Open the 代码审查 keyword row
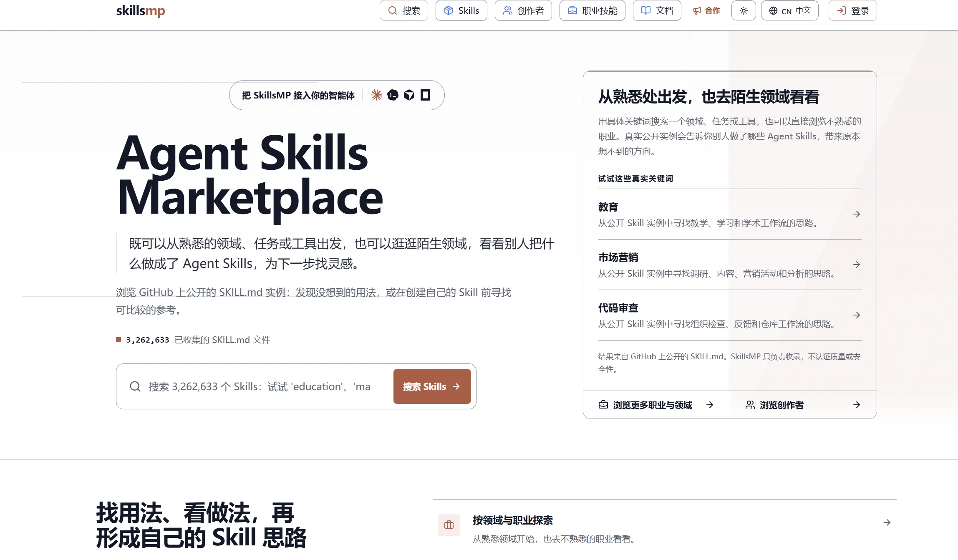The height and width of the screenshot is (560, 958). point(730,315)
